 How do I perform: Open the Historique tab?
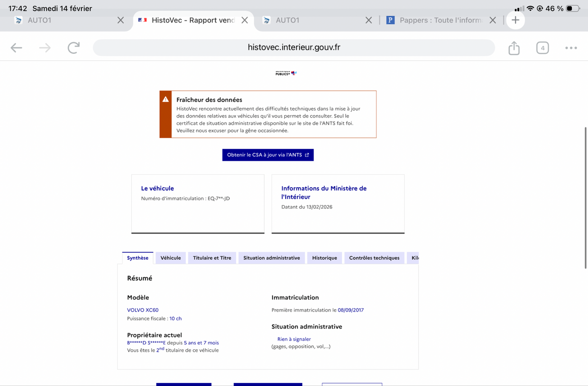tap(325, 258)
